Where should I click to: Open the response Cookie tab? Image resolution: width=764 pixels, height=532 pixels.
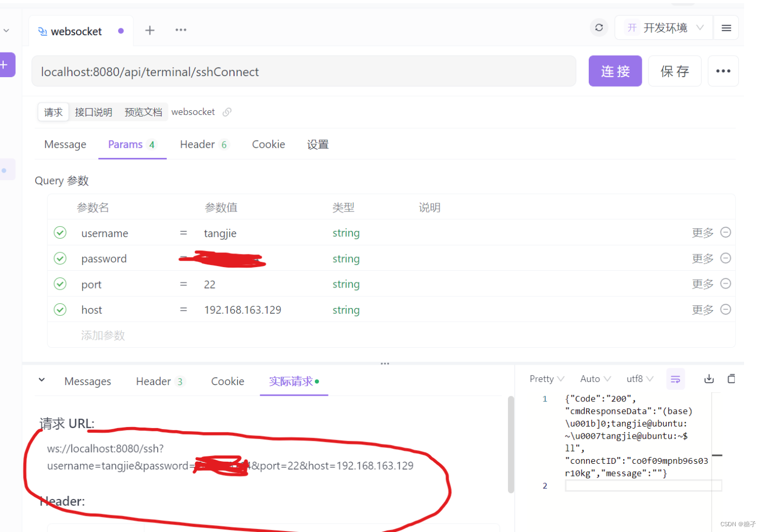coord(227,381)
